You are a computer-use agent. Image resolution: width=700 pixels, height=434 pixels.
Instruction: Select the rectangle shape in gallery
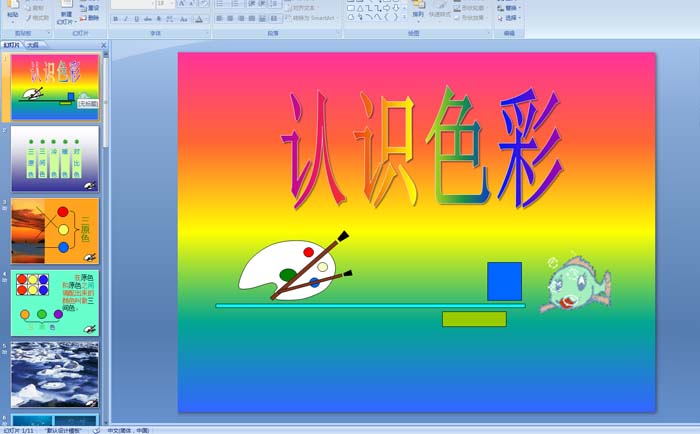pos(351,8)
